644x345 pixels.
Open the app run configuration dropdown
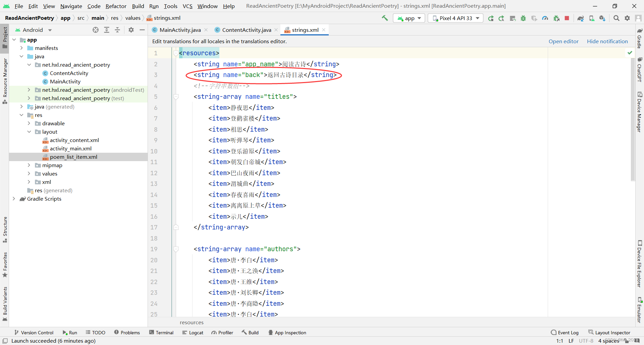409,18
